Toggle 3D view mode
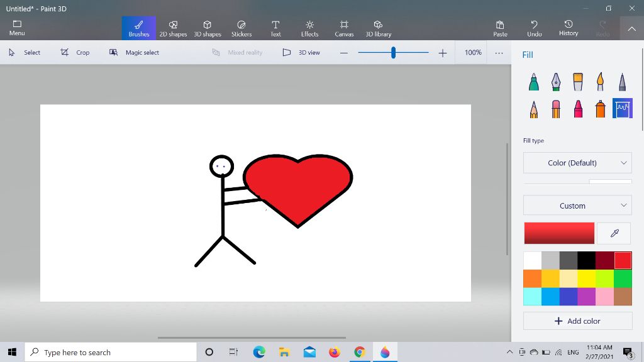Screen dimensions: 644x362 click(x=301, y=53)
